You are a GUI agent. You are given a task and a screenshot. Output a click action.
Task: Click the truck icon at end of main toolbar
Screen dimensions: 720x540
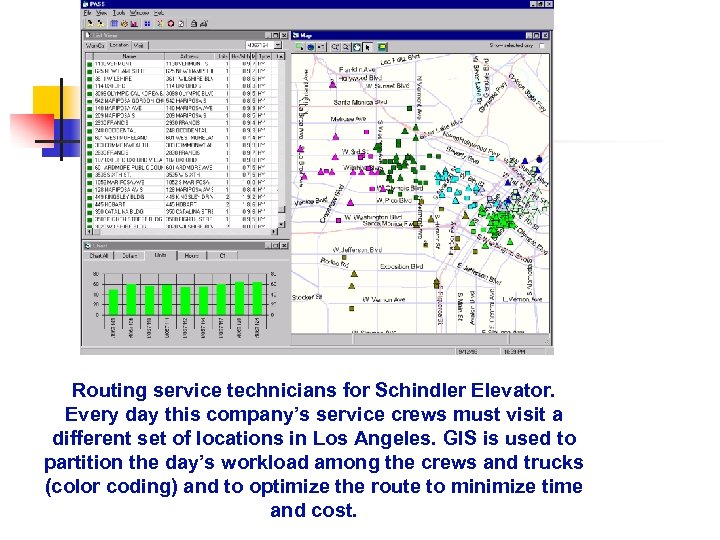coord(203,23)
